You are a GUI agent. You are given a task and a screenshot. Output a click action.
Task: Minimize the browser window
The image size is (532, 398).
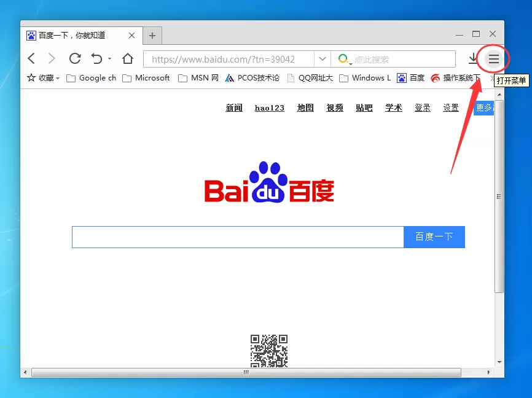coord(460,34)
